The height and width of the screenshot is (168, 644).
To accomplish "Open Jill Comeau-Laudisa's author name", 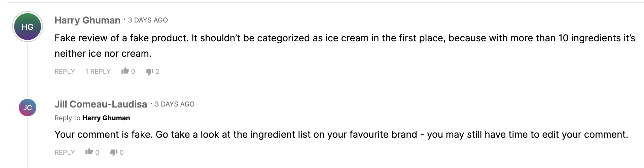I will [x=101, y=104].
